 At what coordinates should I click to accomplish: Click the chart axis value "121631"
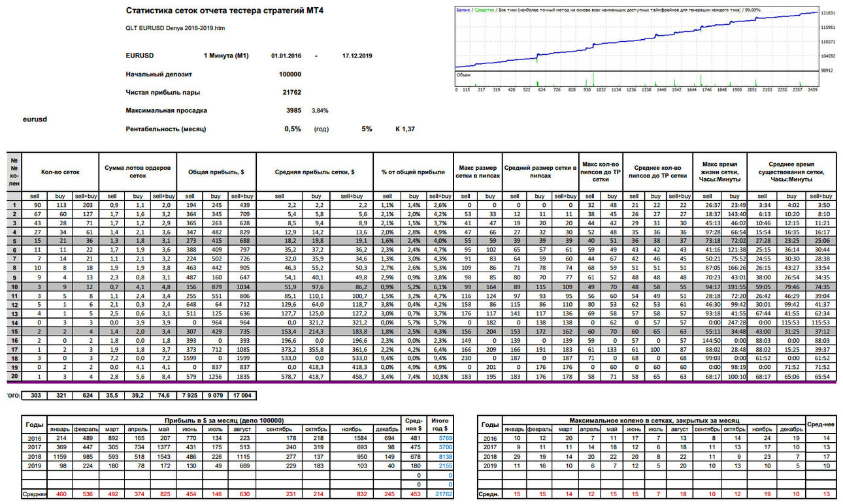coord(829,13)
